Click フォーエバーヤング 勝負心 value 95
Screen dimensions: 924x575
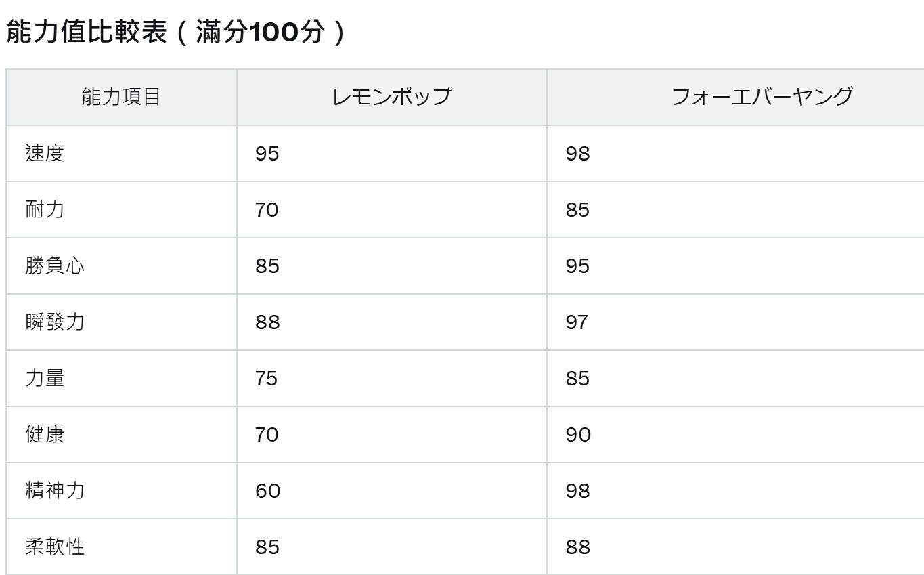pos(578,266)
